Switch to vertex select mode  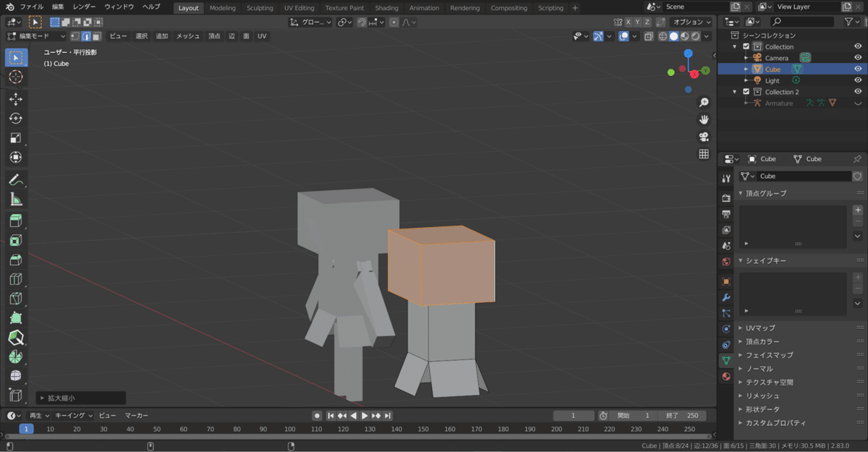tap(75, 36)
